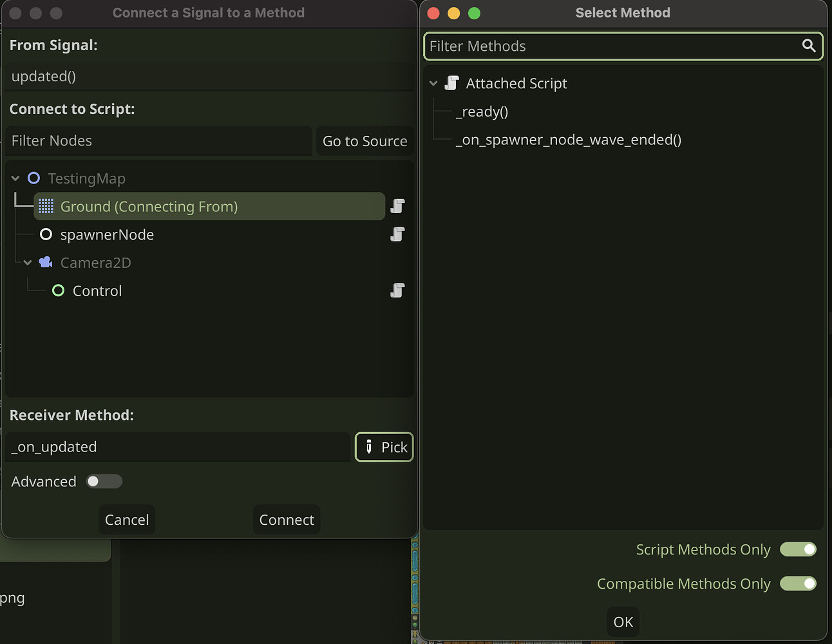
Task: Turn off Compatible Methods Only
Action: coord(798,583)
